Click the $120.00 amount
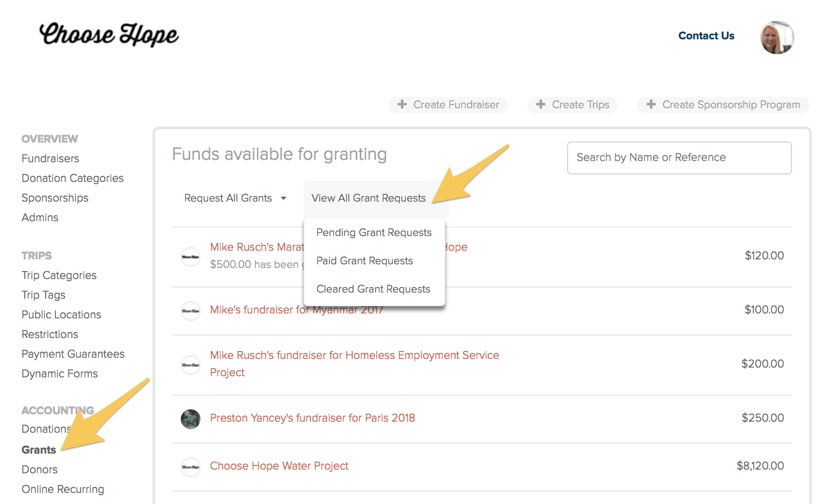Image resolution: width=824 pixels, height=504 pixels. point(764,256)
